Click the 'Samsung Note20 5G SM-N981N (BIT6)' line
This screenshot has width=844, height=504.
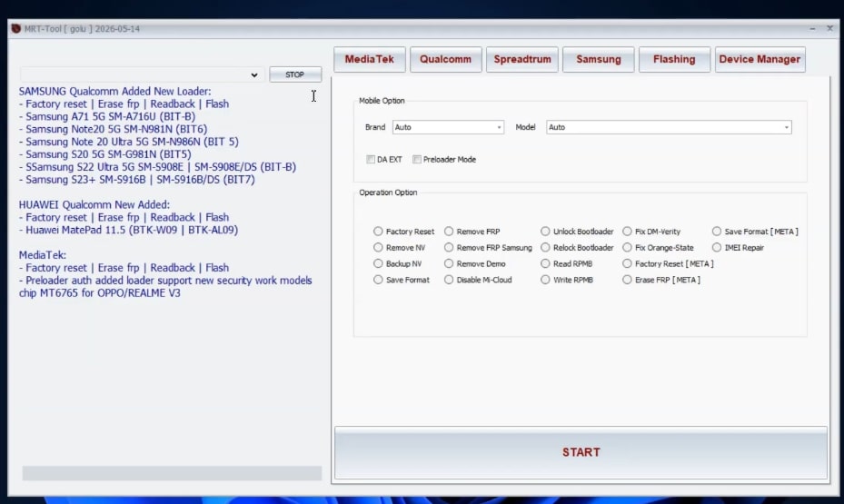click(113, 129)
